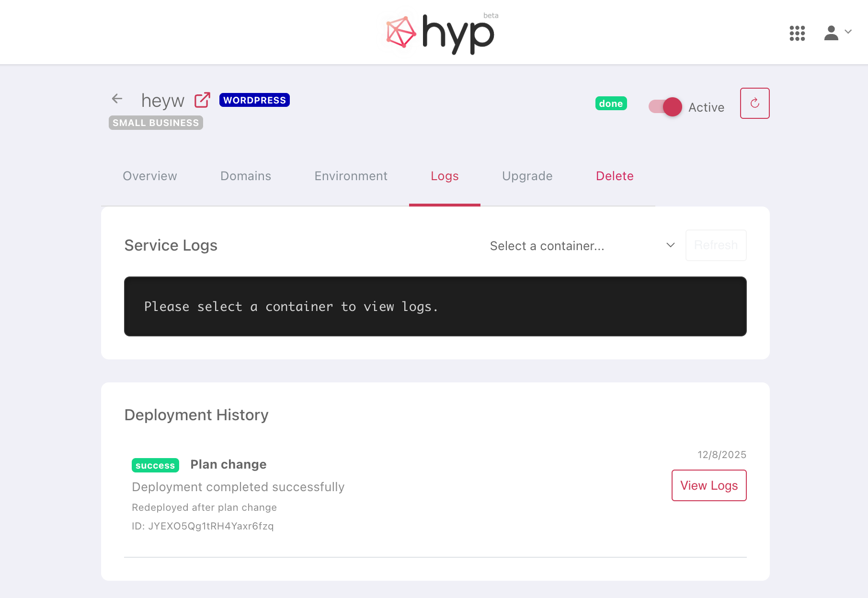This screenshot has height=598, width=868.
Task: Toggle the Active service switch off
Action: pos(665,107)
